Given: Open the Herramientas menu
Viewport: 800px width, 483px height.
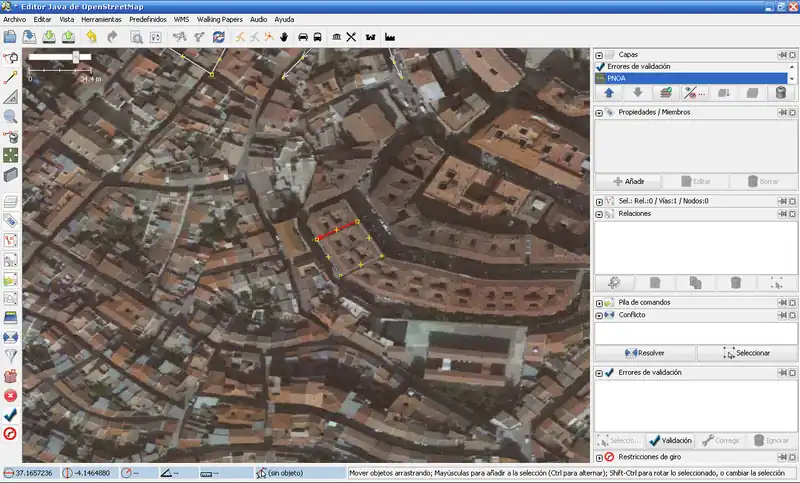Looking at the screenshot, I should [102, 19].
